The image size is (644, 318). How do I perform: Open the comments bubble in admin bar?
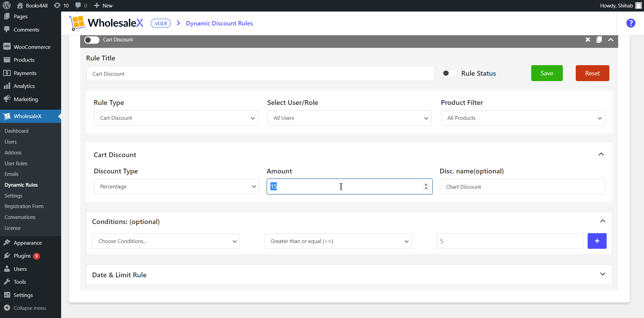(x=81, y=5)
